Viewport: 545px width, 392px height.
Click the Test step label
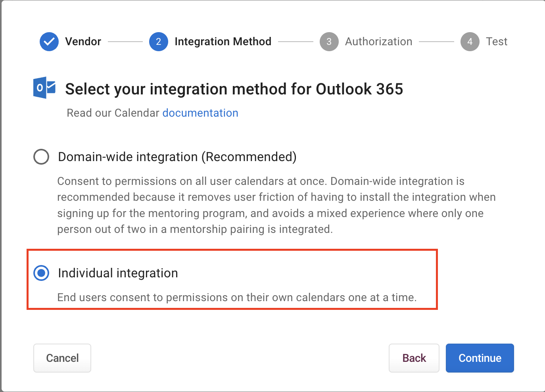click(497, 42)
